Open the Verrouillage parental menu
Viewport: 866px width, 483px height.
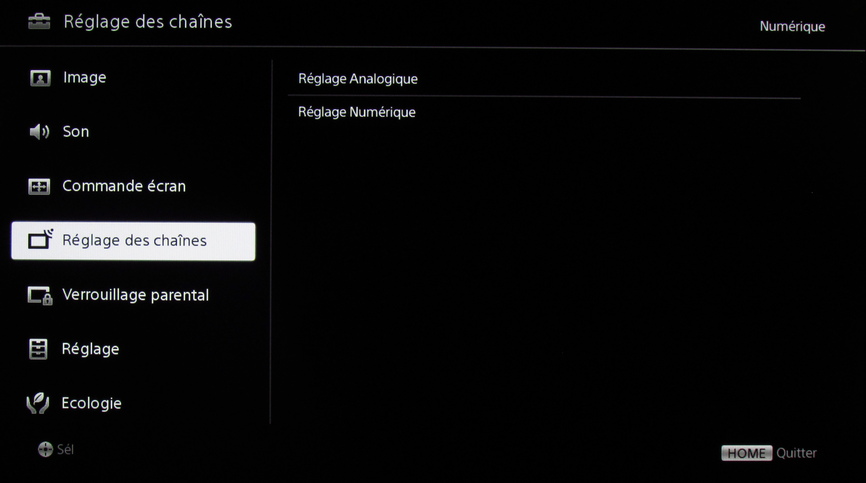click(x=133, y=295)
